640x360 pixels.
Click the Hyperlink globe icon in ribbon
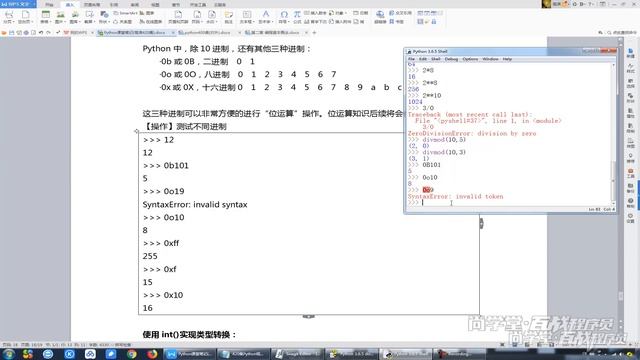(380, 14)
